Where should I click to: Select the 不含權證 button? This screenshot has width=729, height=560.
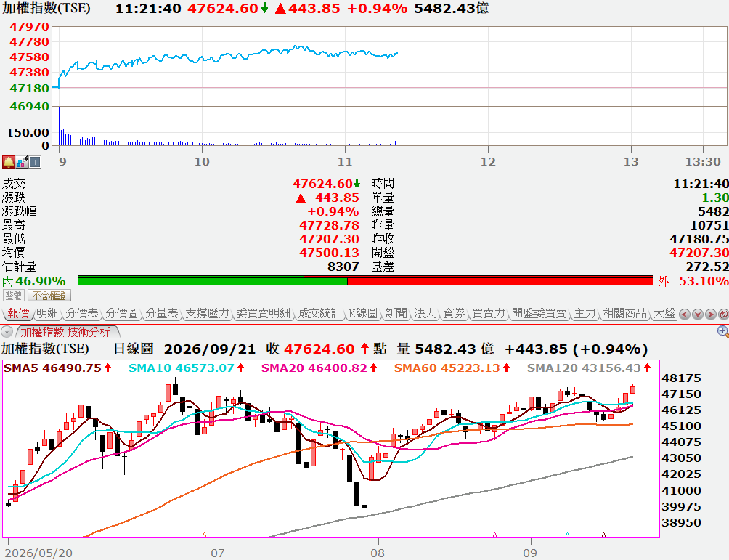coord(49,296)
